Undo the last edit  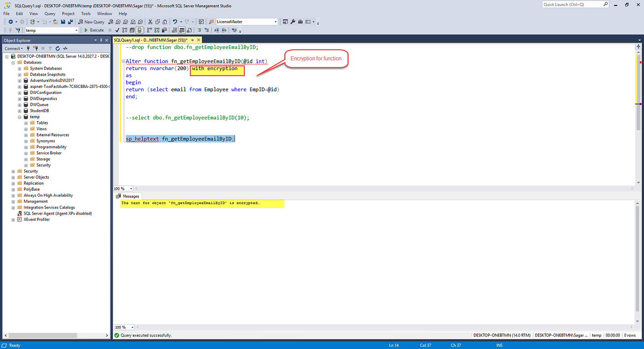[x=175, y=22]
